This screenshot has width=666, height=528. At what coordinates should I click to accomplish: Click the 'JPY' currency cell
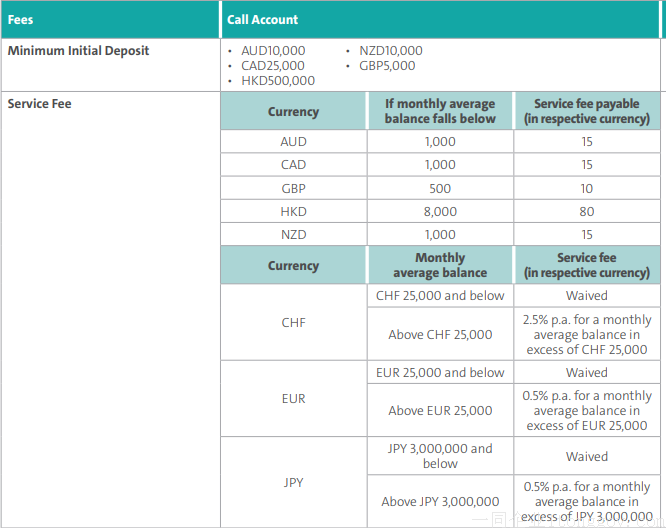[293, 483]
